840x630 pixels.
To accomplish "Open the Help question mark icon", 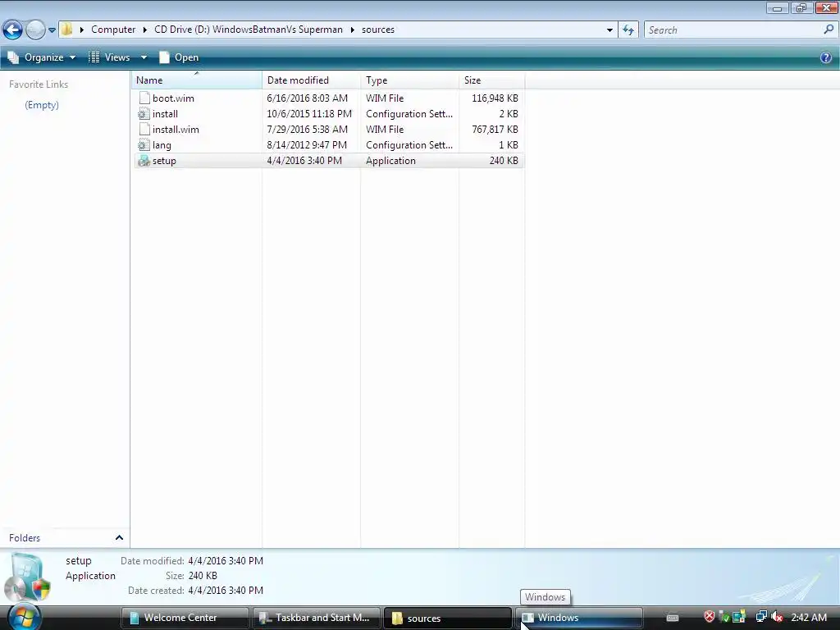I will point(825,57).
